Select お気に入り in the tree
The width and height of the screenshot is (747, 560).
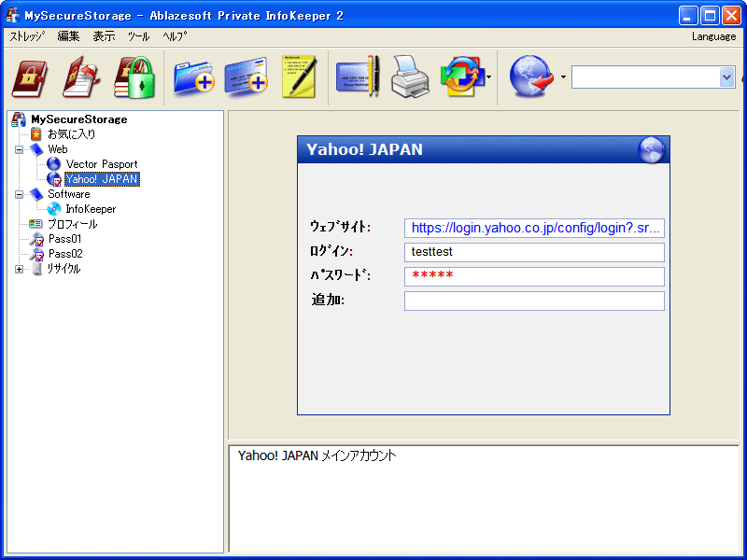(x=72, y=134)
